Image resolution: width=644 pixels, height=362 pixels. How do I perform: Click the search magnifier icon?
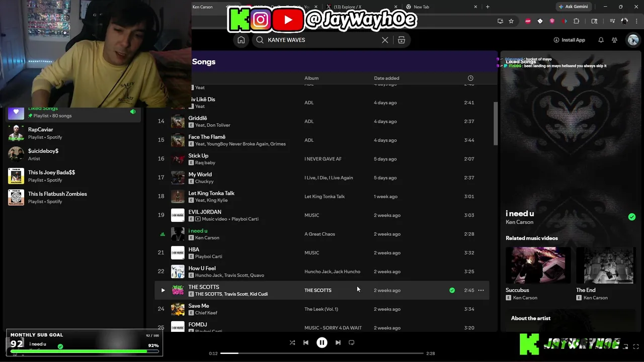pyautogui.click(x=260, y=40)
